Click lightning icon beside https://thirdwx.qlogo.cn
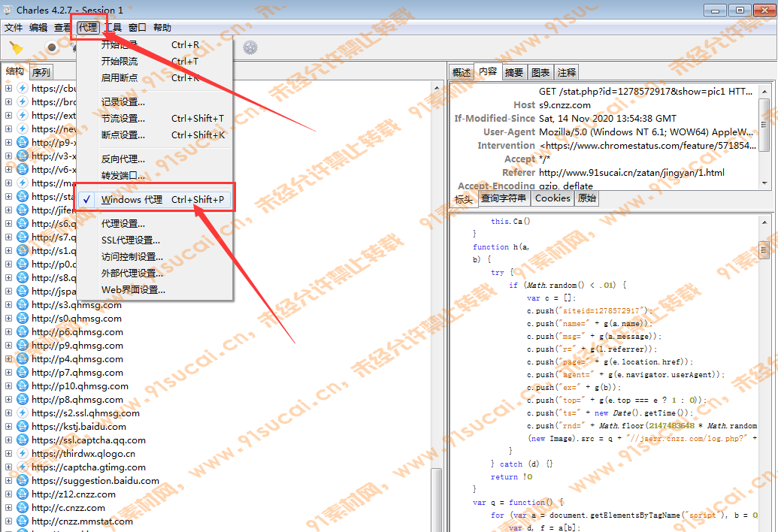The width and height of the screenshot is (778, 532). point(23,454)
